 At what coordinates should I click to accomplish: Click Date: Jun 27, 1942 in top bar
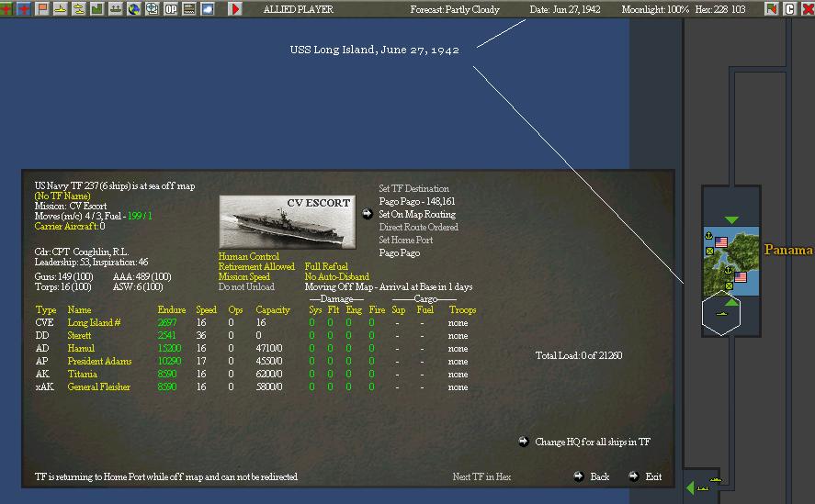click(x=565, y=9)
